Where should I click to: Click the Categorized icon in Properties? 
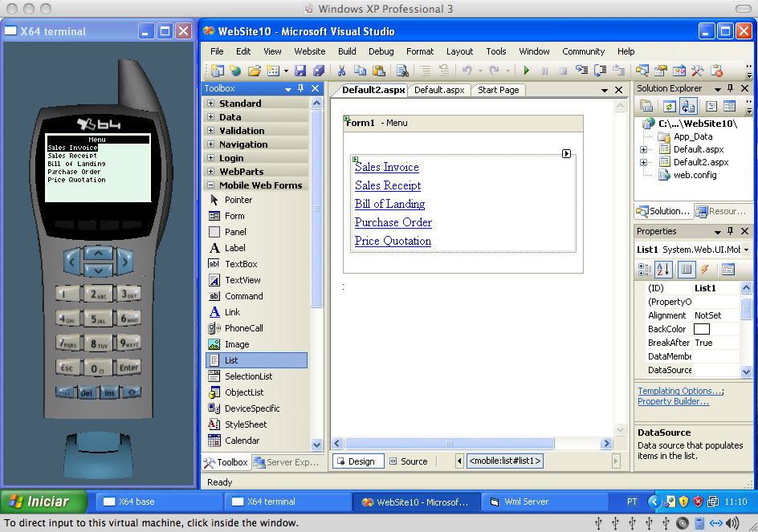pyautogui.click(x=645, y=270)
